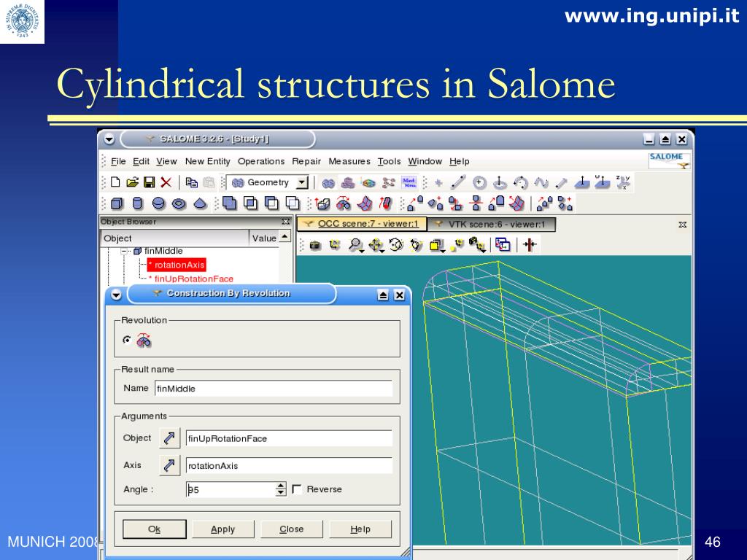Click the SALOME logo in menu bar
This screenshot has width=747, height=560.
(669, 160)
